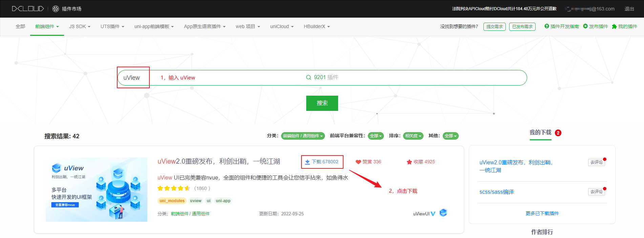Open scss/sass编译 download link

[497, 192]
